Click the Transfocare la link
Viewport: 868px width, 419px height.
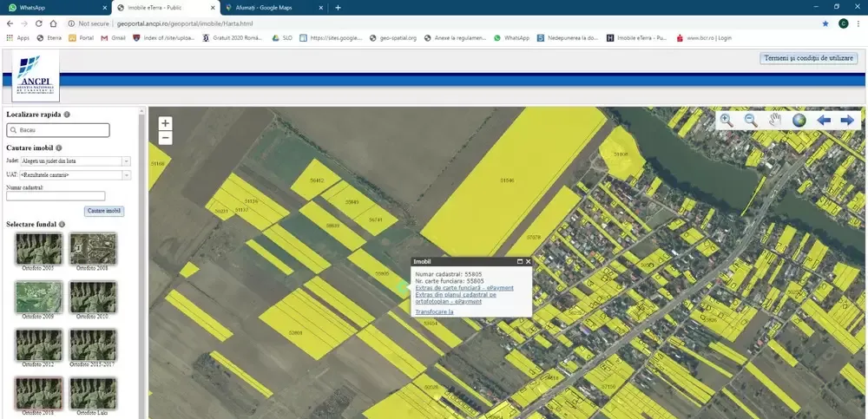436,311
